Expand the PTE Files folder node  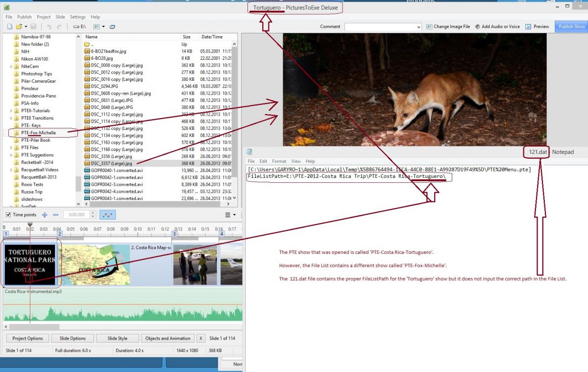(11, 148)
